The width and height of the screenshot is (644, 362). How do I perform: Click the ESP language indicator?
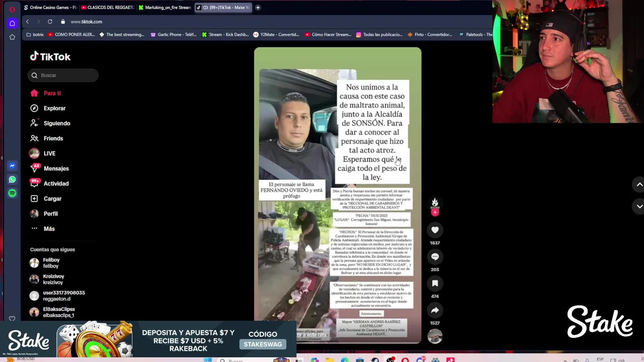coord(600,359)
